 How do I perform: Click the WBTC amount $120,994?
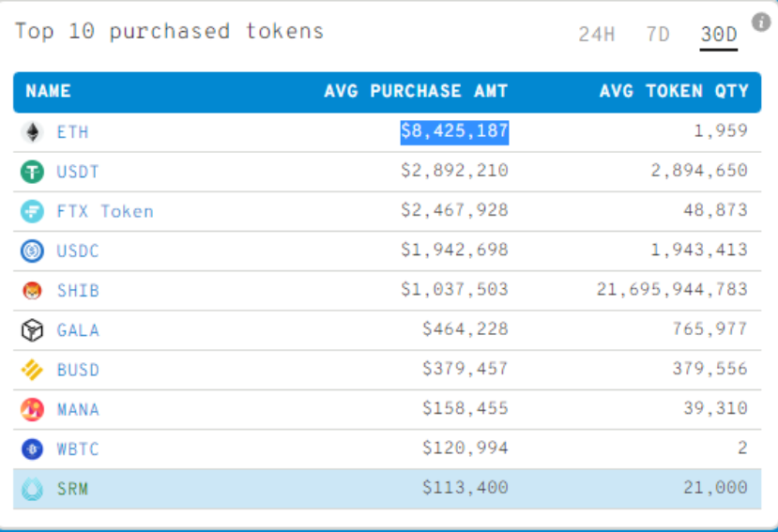point(465,448)
